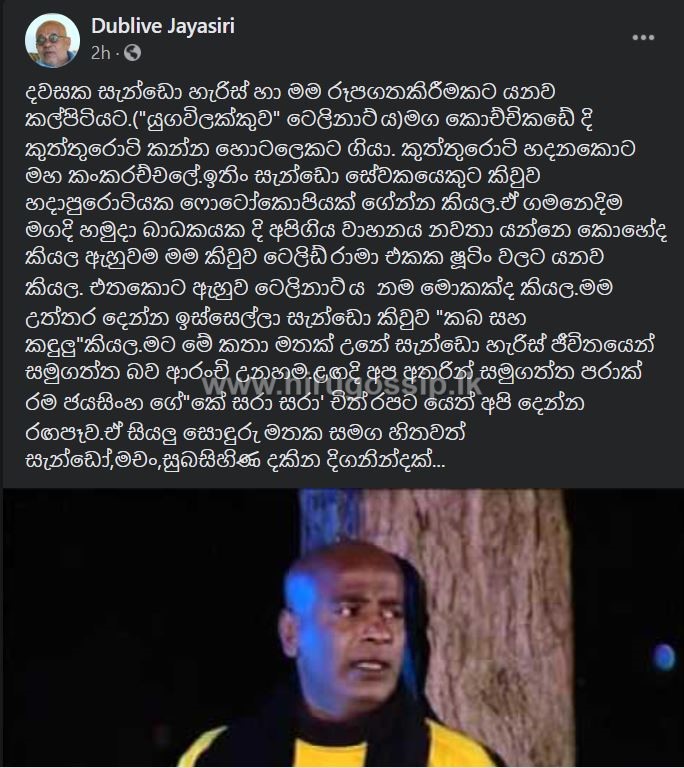The image size is (684, 768).
Task: Click the dark area left of the man
Action: (x=142, y=627)
